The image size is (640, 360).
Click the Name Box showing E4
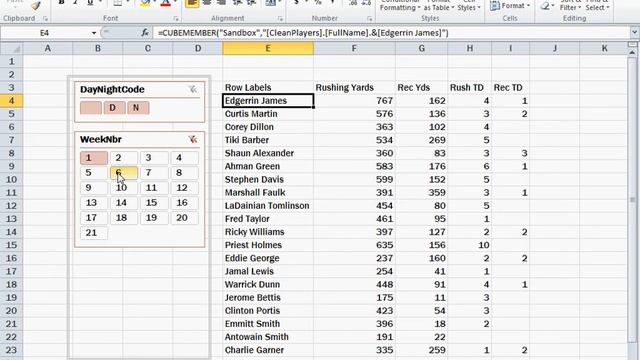[x=45, y=33]
